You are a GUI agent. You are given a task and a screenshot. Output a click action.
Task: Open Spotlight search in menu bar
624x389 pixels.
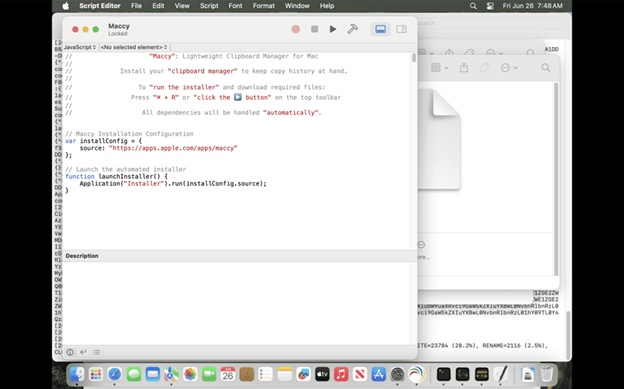coord(473,6)
